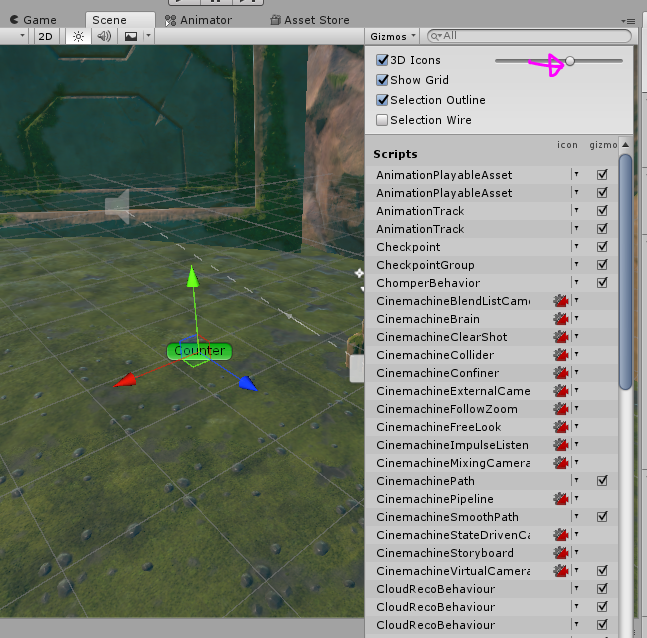
Task: Select the audio source speaker gizmo in scene
Action: pyautogui.click(x=118, y=206)
